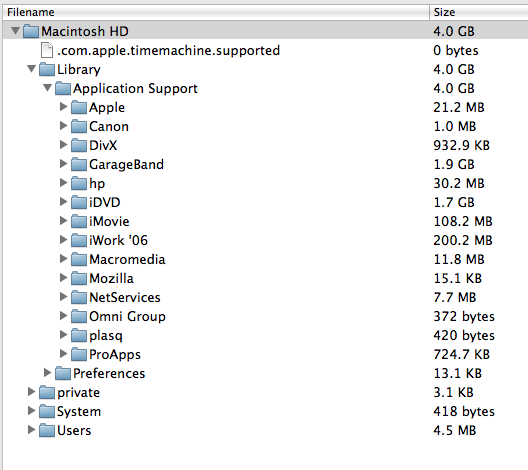Viewport: 528px width, 470px height.
Task: Click the '932.9 KB' size value
Action: point(461,145)
